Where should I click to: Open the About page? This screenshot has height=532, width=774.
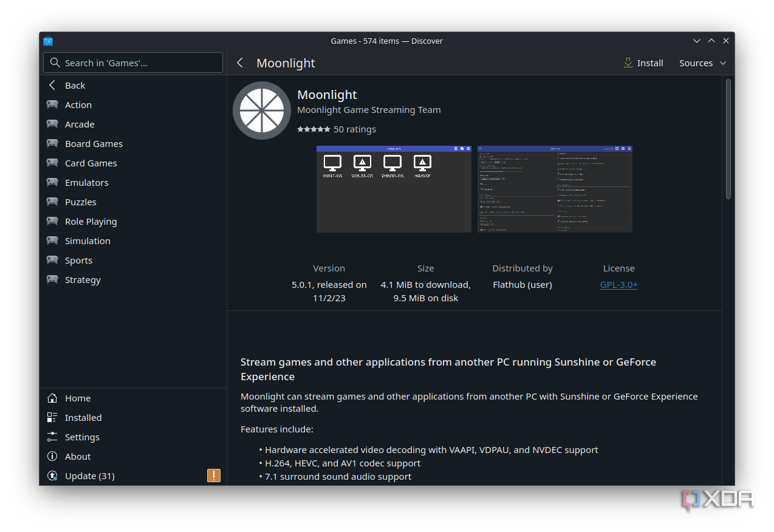coord(133,456)
